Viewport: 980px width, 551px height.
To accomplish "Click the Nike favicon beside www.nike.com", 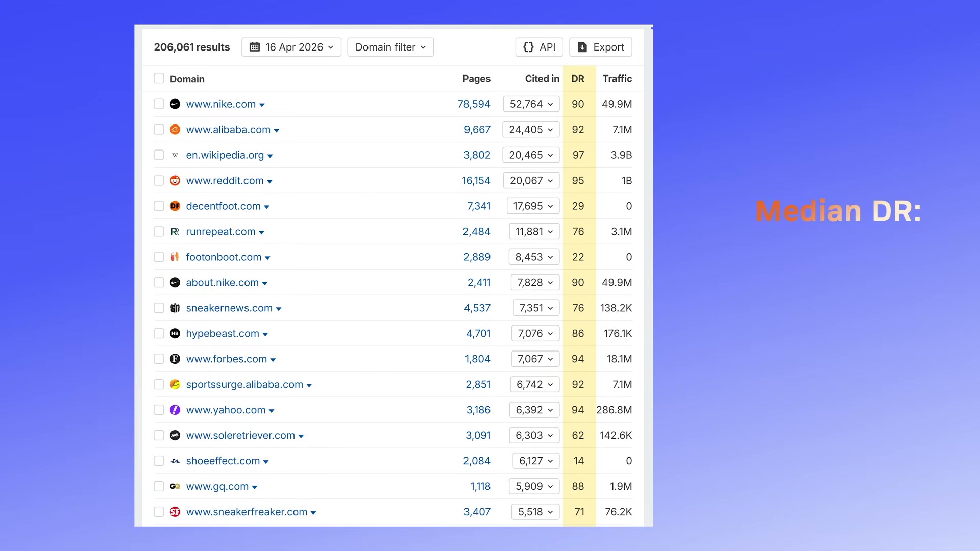I will [175, 104].
